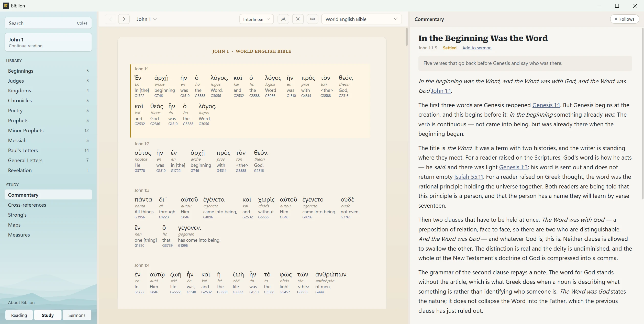Screen dimensions: 644x324
Task: Go to previous chapter arrow
Action: pos(110,19)
